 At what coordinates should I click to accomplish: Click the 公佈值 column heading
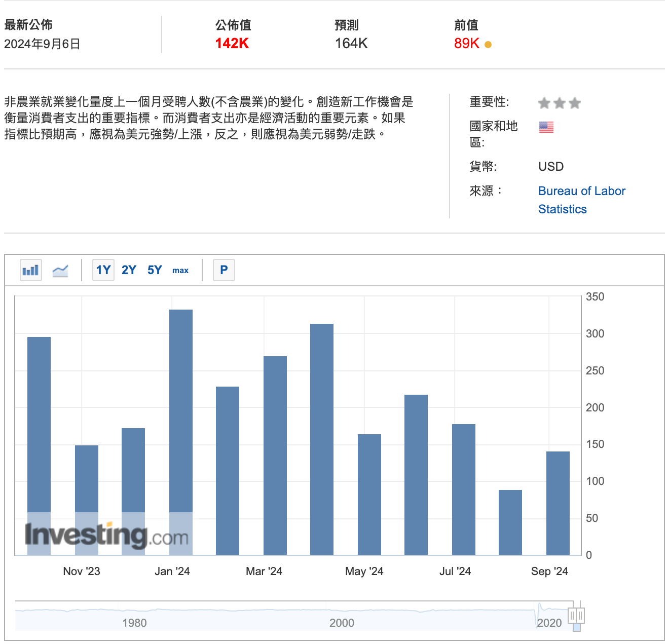(x=233, y=25)
